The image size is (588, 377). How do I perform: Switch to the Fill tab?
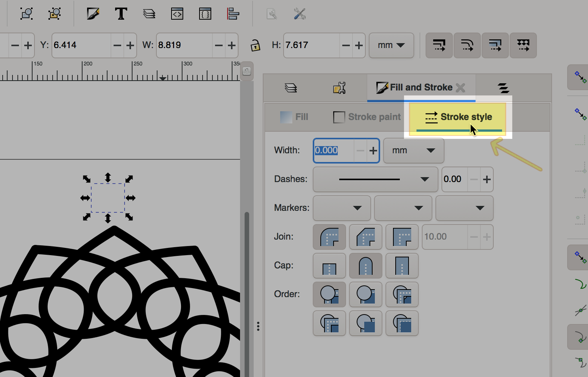pos(295,117)
